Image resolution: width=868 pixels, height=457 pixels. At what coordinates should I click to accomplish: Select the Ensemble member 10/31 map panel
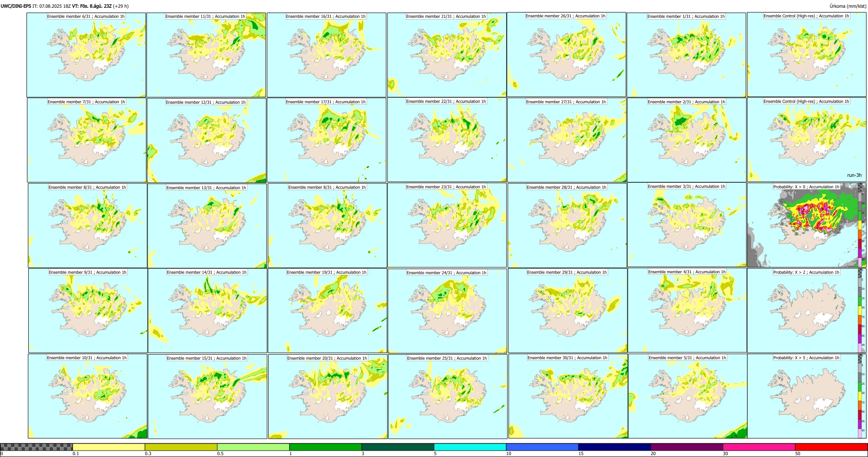point(88,396)
